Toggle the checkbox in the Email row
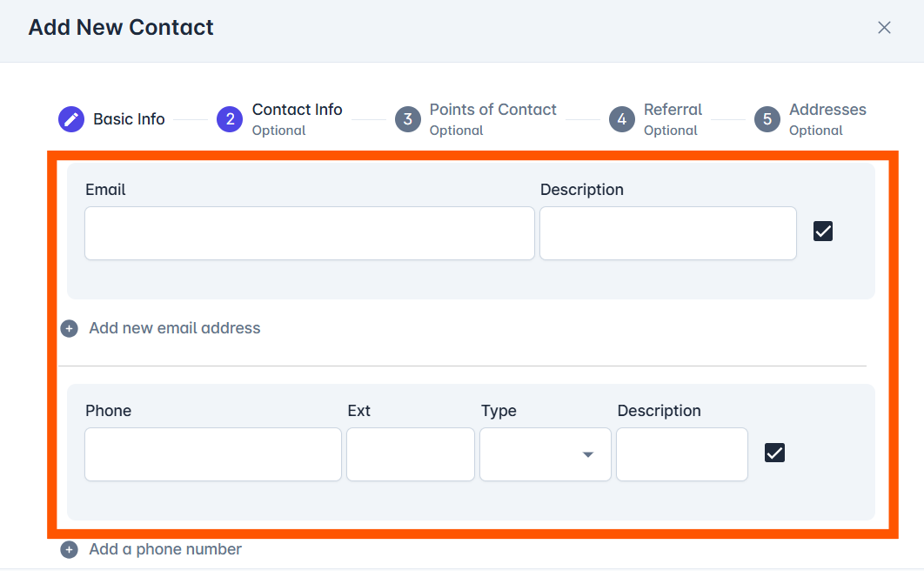Screen dimensions: 924x571 coord(823,232)
